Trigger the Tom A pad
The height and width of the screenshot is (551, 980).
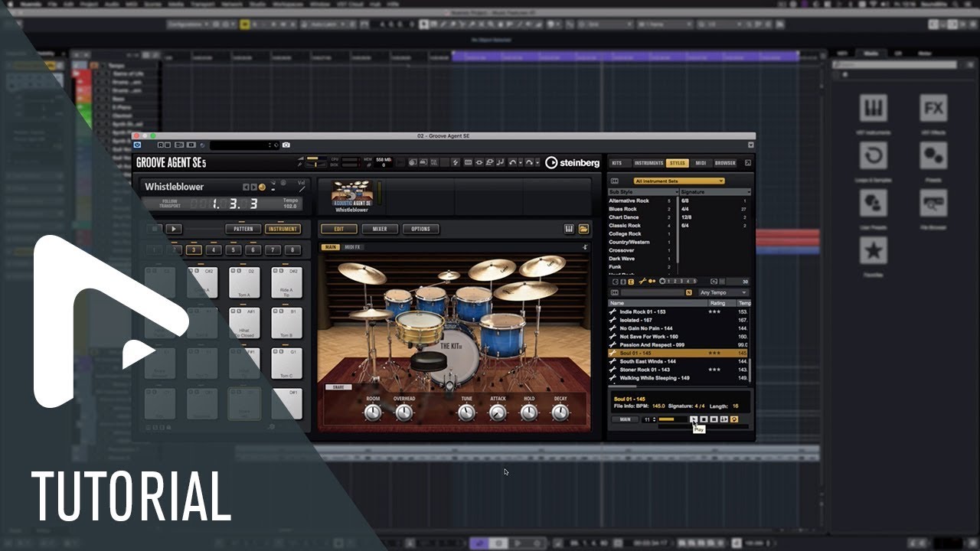pos(244,282)
